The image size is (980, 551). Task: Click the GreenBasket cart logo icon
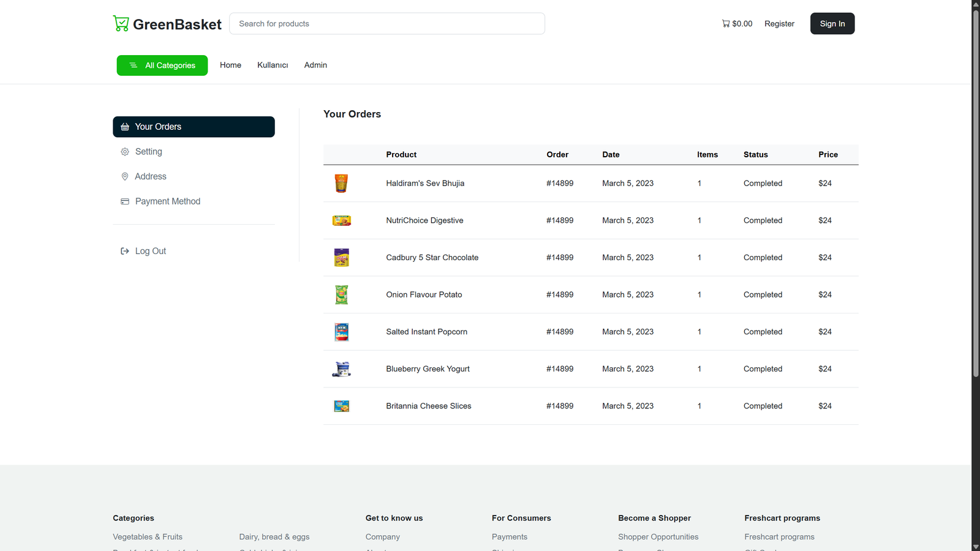[x=121, y=24]
